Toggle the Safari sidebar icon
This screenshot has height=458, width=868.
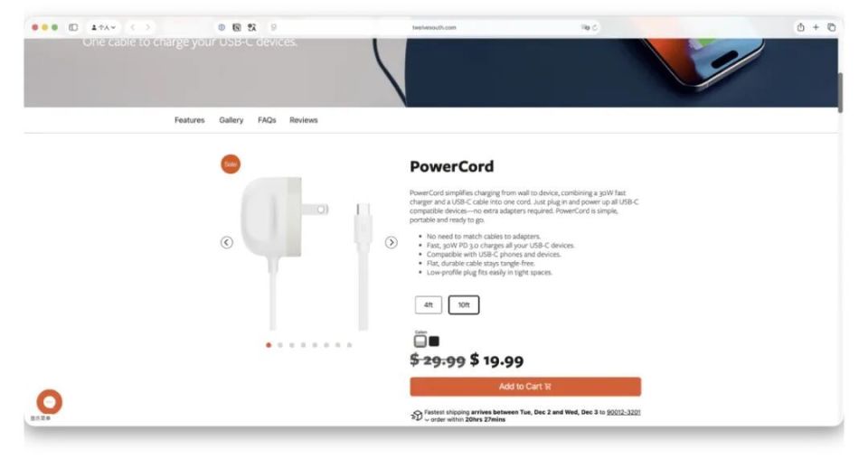73,27
